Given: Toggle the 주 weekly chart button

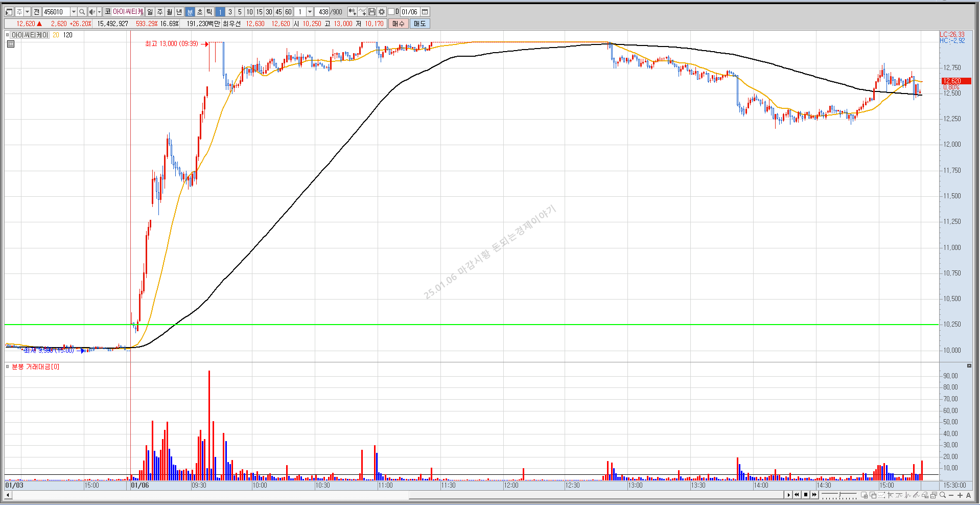Looking at the screenshot, I should click(159, 12).
